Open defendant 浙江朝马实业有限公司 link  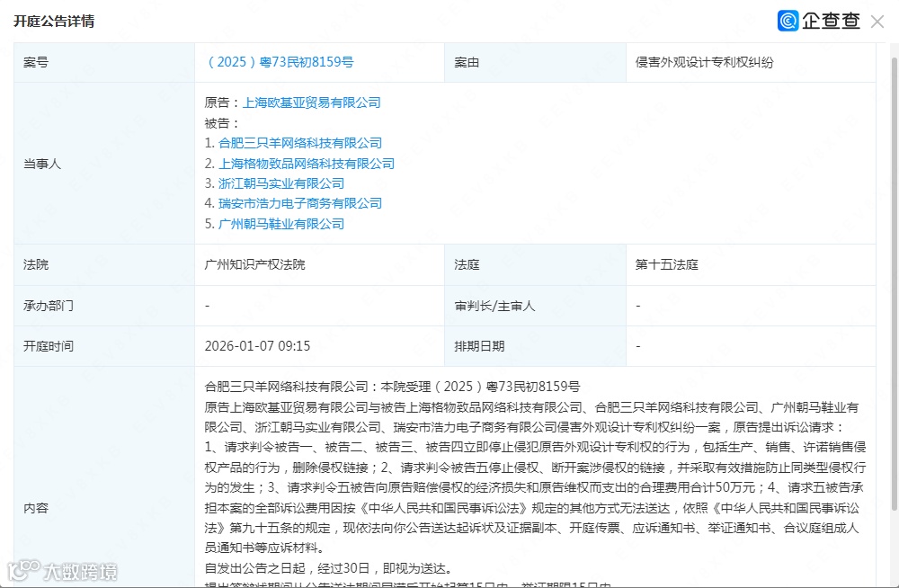point(280,183)
